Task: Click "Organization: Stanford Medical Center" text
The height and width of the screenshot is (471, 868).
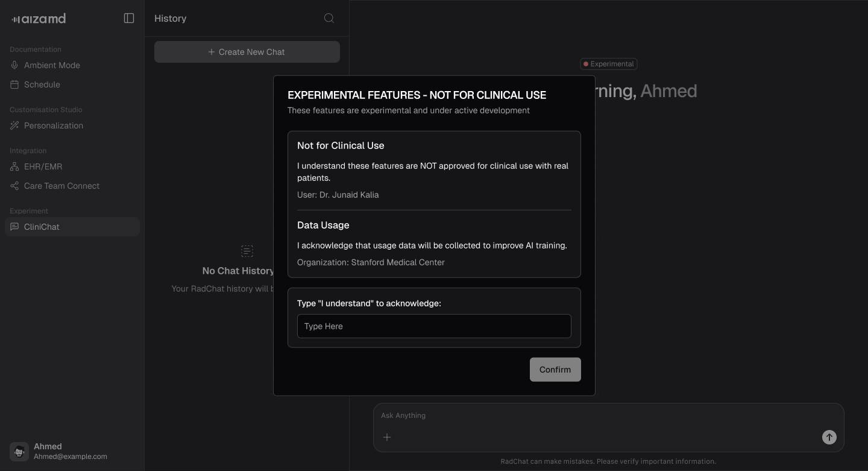Action: (x=371, y=262)
